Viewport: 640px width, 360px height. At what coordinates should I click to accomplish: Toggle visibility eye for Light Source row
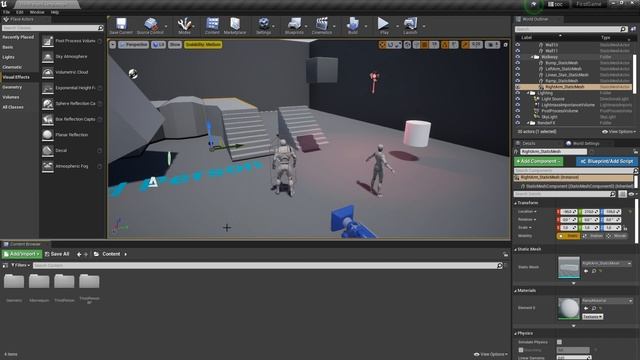click(518, 99)
